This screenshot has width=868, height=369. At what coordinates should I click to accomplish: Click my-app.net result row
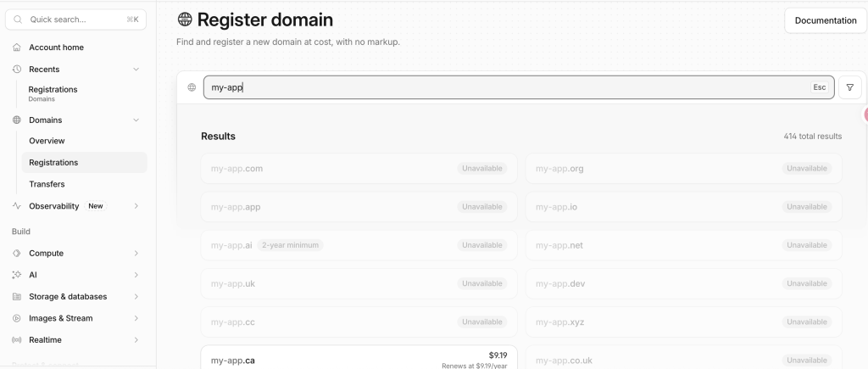(x=684, y=245)
